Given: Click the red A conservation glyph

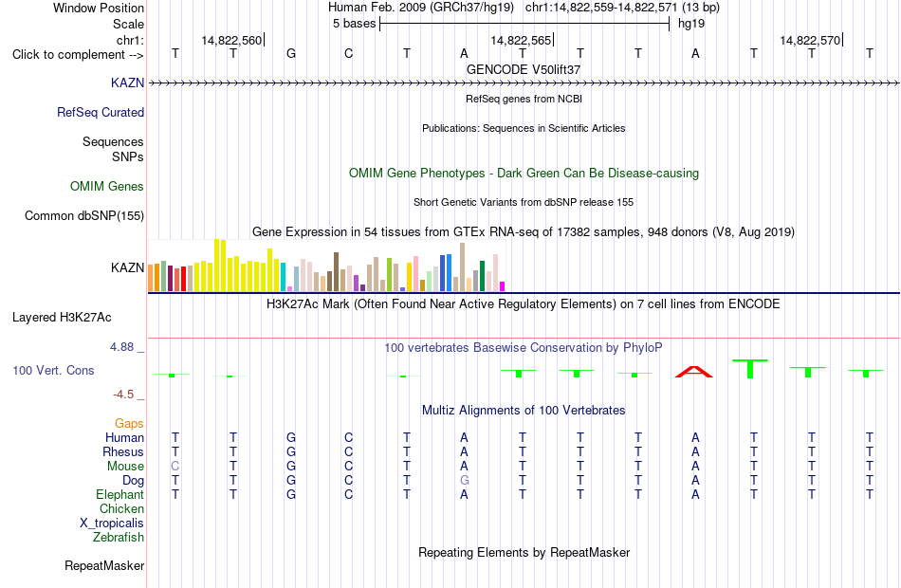Looking at the screenshot, I should [694, 372].
